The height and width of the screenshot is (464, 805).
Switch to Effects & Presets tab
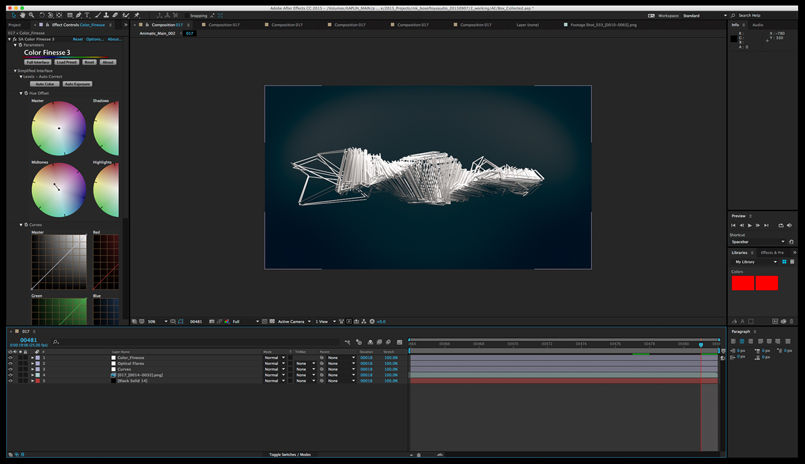772,253
